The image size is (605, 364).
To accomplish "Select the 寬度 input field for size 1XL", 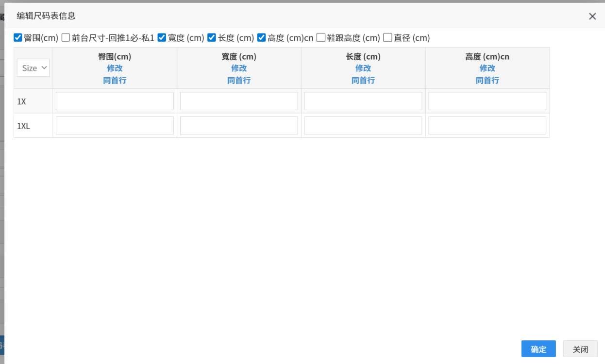I will [239, 125].
